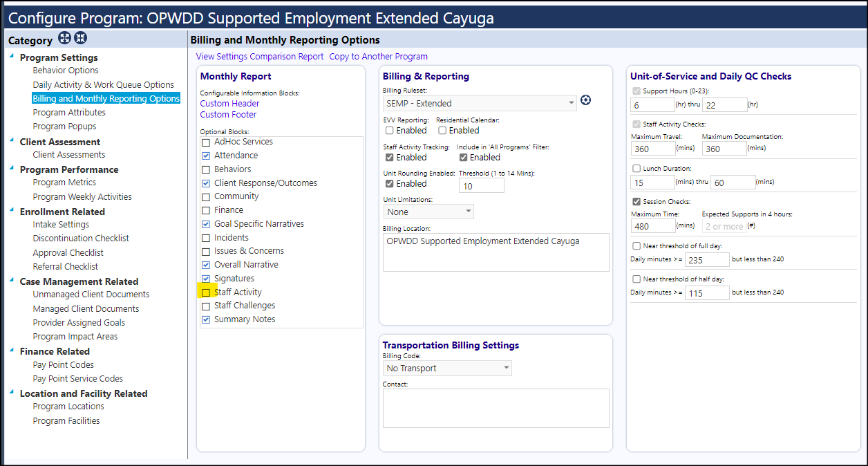The width and height of the screenshot is (868, 466).
Task: Enable Near threshold of half day checkbox
Action: [636, 279]
